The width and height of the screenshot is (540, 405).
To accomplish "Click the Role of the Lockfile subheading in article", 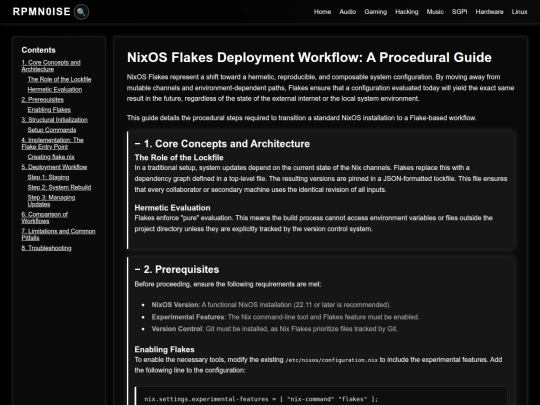I will coord(179,157).
